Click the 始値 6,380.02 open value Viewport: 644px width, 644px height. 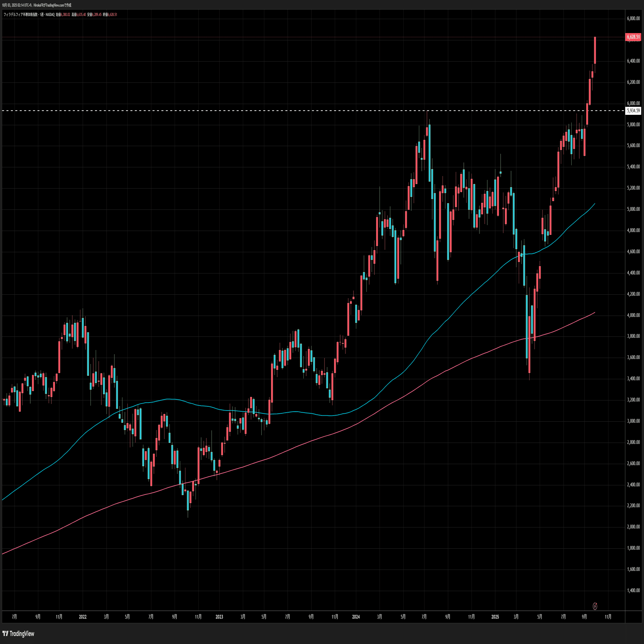[x=63, y=15]
